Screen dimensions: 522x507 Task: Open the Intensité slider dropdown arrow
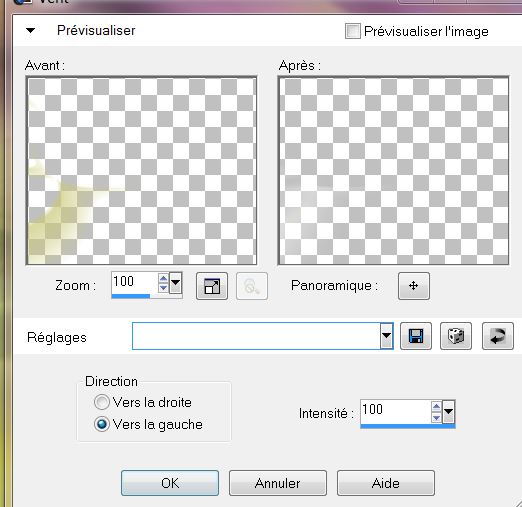[448, 412]
